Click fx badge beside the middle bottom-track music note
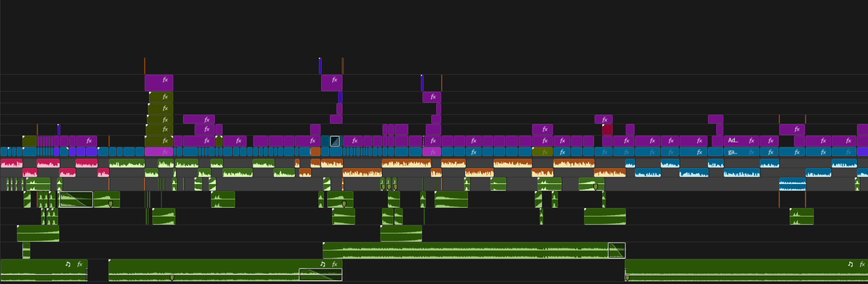Image resolution: width=868 pixels, height=284 pixels. click(334, 264)
